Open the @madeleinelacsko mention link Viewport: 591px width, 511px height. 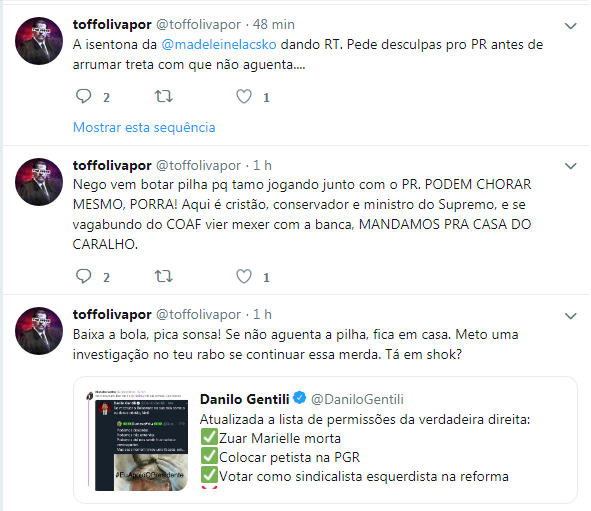coord(219,44)
